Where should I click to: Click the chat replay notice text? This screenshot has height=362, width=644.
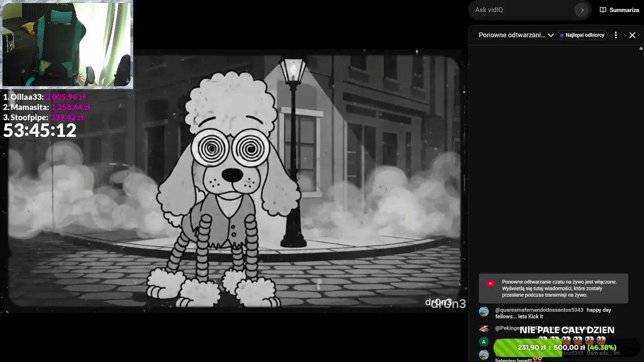click(559, 289)
